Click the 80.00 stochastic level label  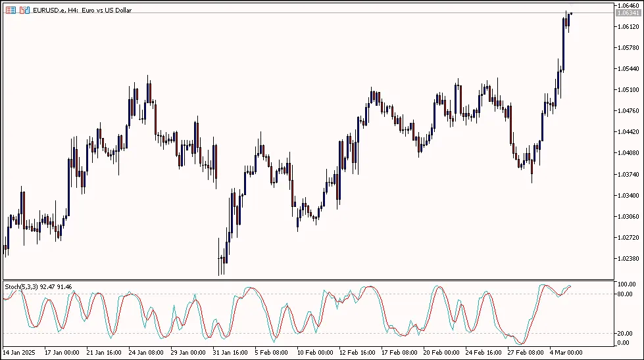point(625,294)
